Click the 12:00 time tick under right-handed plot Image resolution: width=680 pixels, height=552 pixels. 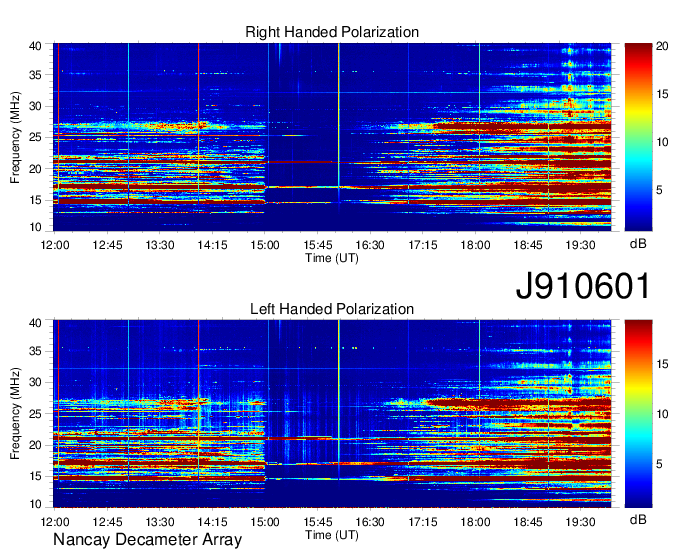click(55, 245)
